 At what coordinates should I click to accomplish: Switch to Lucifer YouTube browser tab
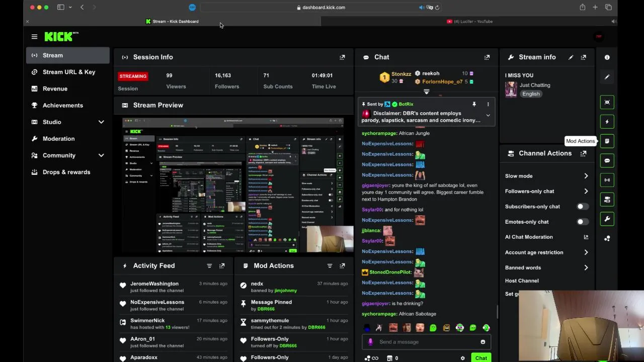pos(469,21)
